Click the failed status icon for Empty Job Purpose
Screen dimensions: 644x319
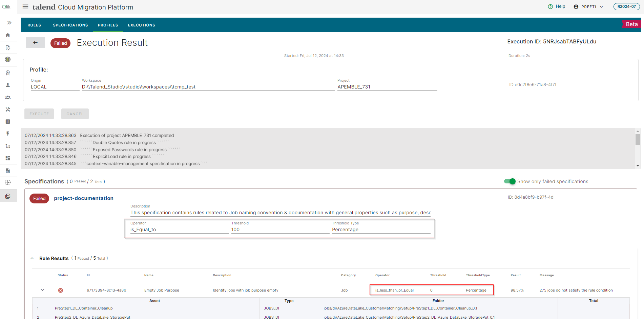61,291
